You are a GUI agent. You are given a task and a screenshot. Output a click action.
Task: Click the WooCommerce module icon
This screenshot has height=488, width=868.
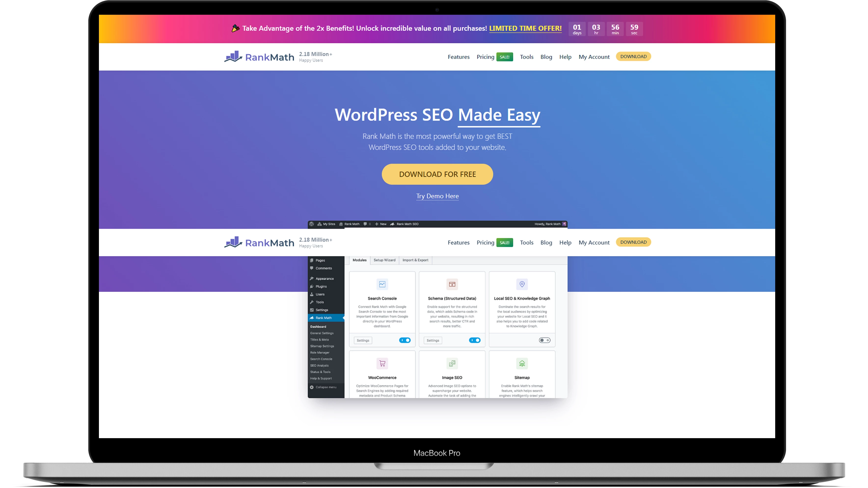click(382, 362)
